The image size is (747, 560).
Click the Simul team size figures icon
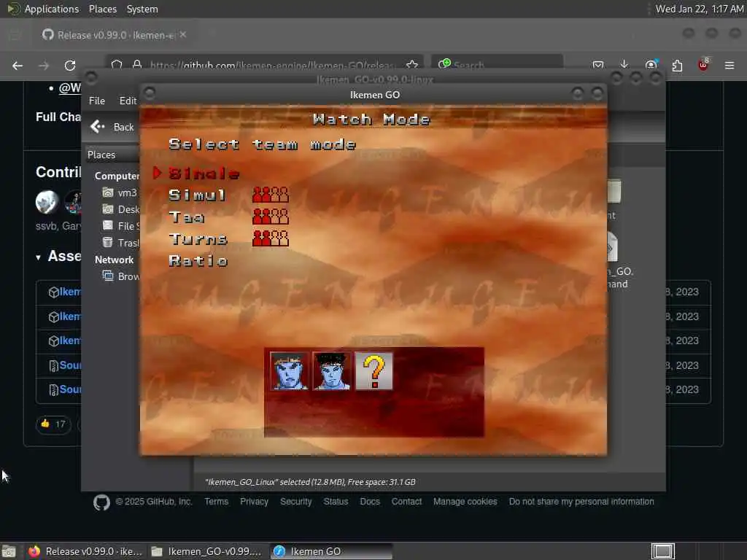tap(270, 195)
